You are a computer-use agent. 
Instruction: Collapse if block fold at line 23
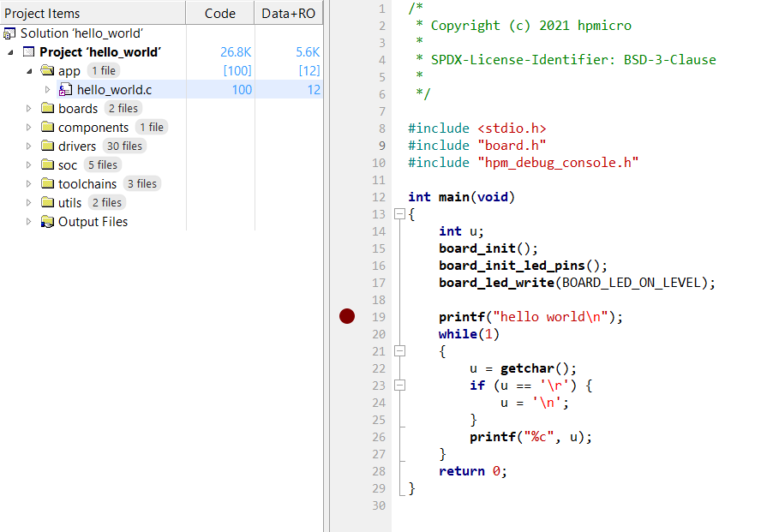399,386
